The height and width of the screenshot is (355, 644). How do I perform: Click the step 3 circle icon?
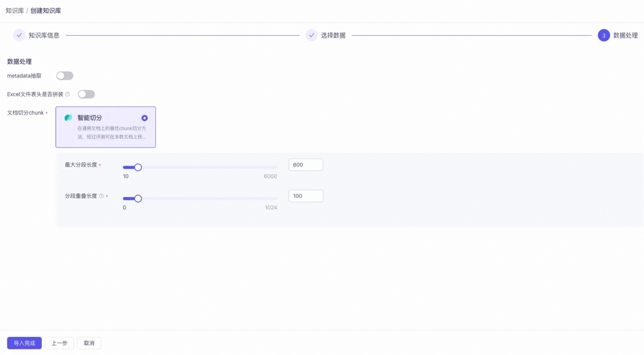pyautogui.click(x=604, y=35)
